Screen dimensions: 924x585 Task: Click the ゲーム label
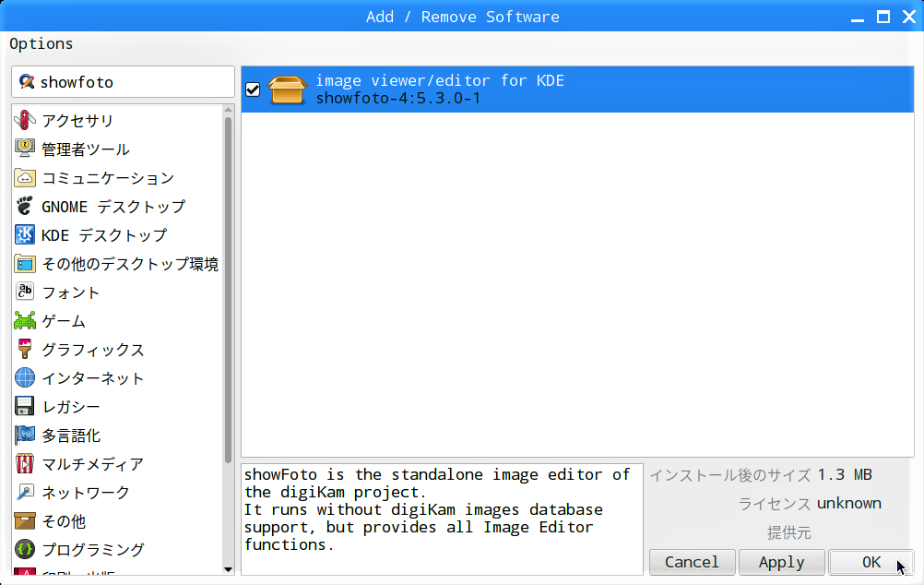point(63,321)
